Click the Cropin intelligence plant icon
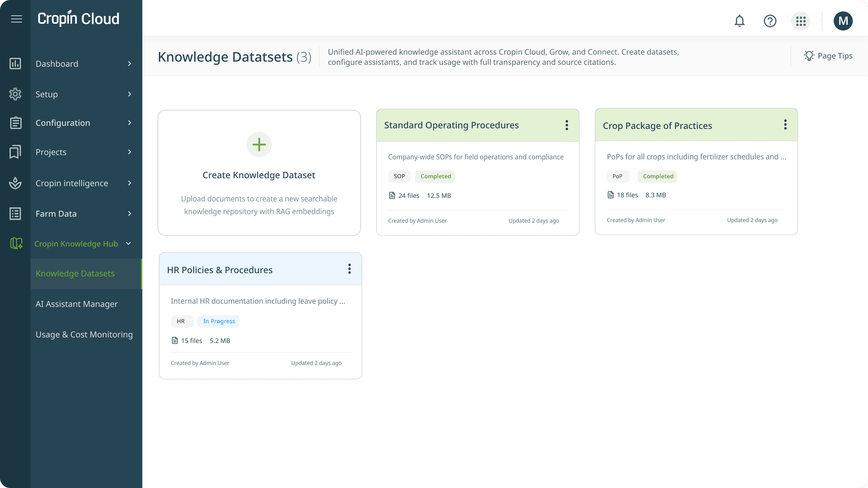Image resolution: width=868 pixels, height=488 pixels. pyautogui.click(x=15, y=183)
